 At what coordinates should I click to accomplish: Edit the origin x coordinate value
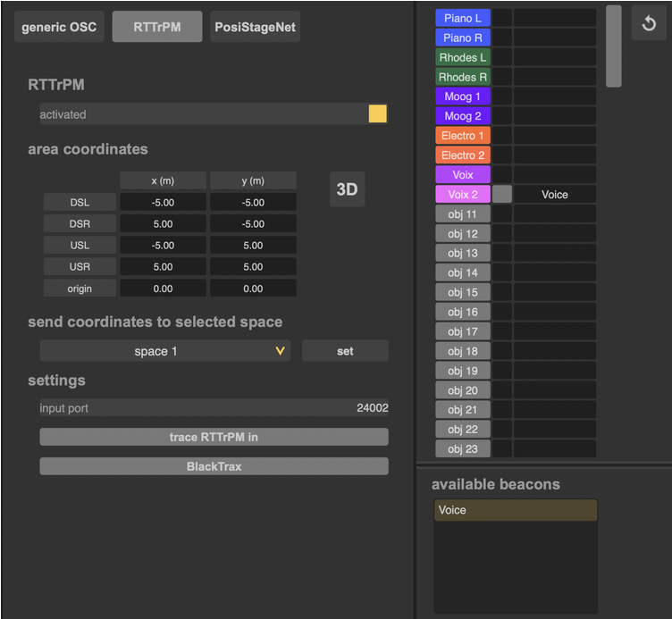point(163,289)
